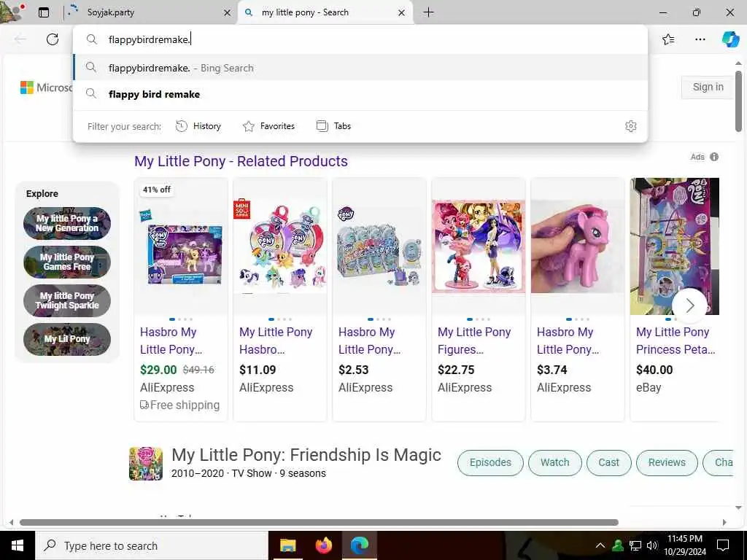This screenshot has height=560, width=747.
Task: Select the flappy bird remake suggestion
Action: click(360, 94)
